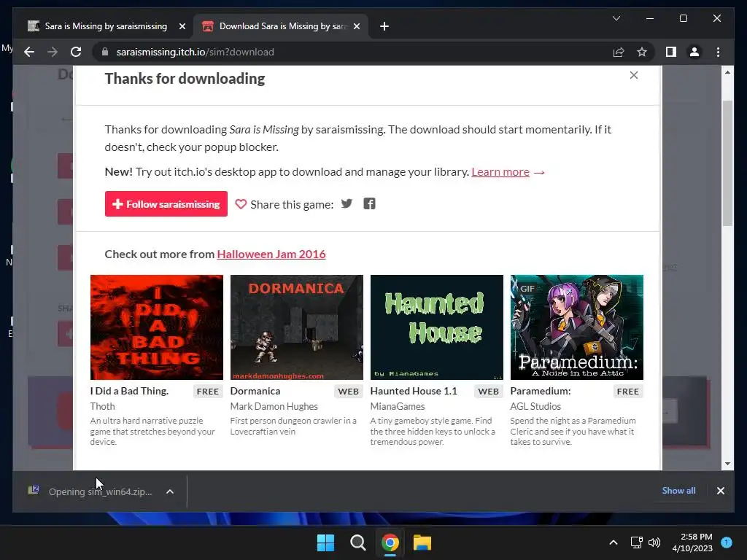Open author MianaGames' page

[x=398, y=406]
